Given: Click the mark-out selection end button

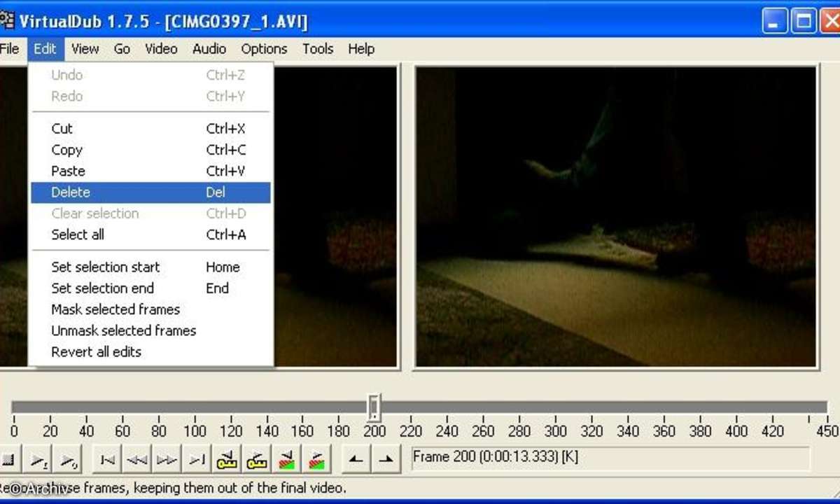Looking at the screenshot, I should tap(386, 460).
